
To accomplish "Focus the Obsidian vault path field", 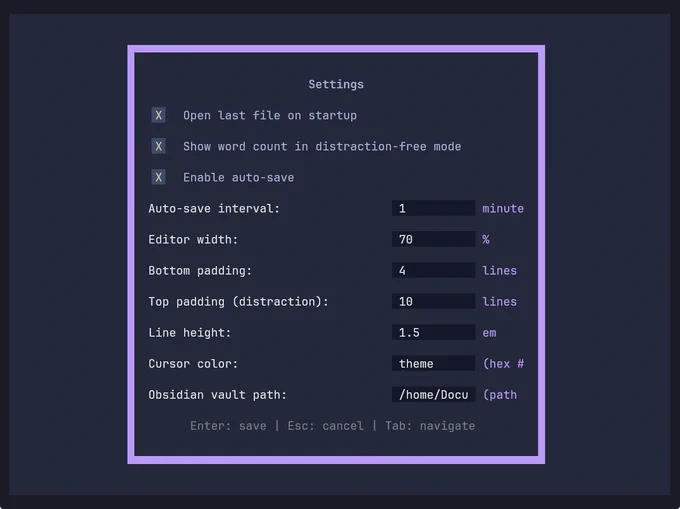I will (434, 395).
